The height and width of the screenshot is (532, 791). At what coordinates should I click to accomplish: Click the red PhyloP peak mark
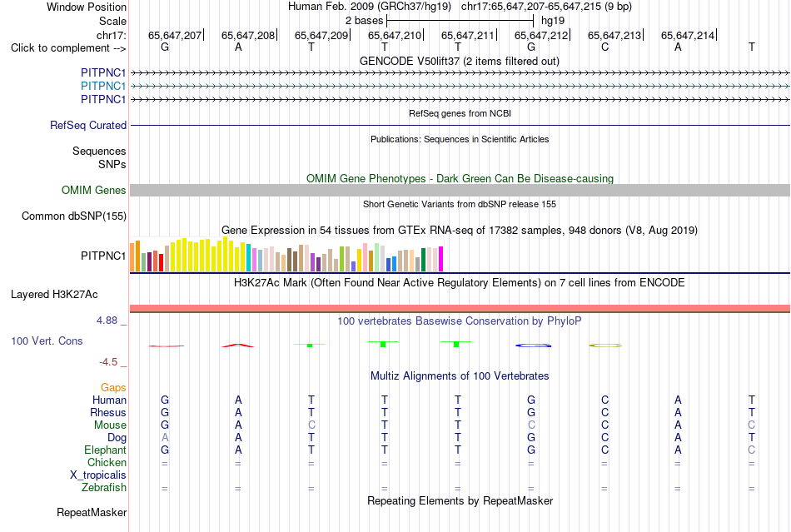coord(238,346)
